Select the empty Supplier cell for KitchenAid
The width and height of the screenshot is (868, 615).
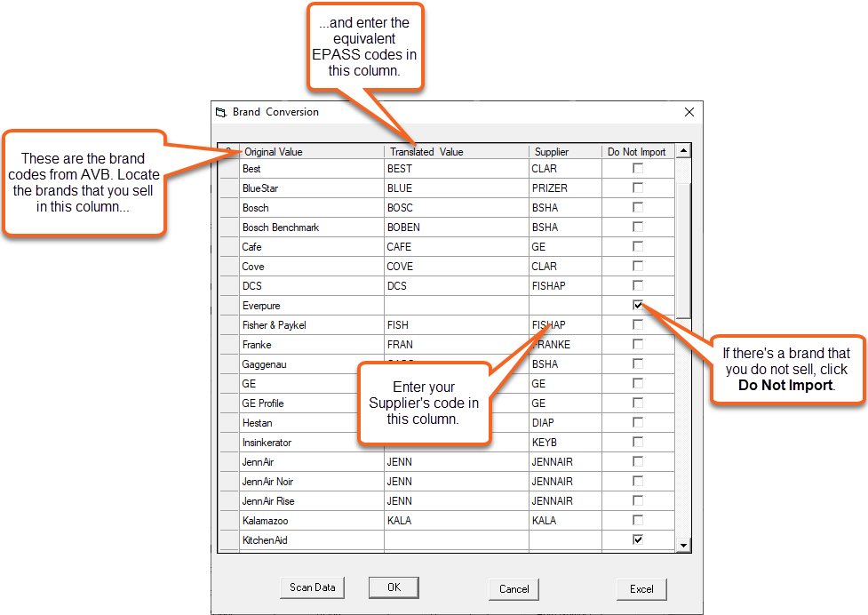[x=565, y=540]
